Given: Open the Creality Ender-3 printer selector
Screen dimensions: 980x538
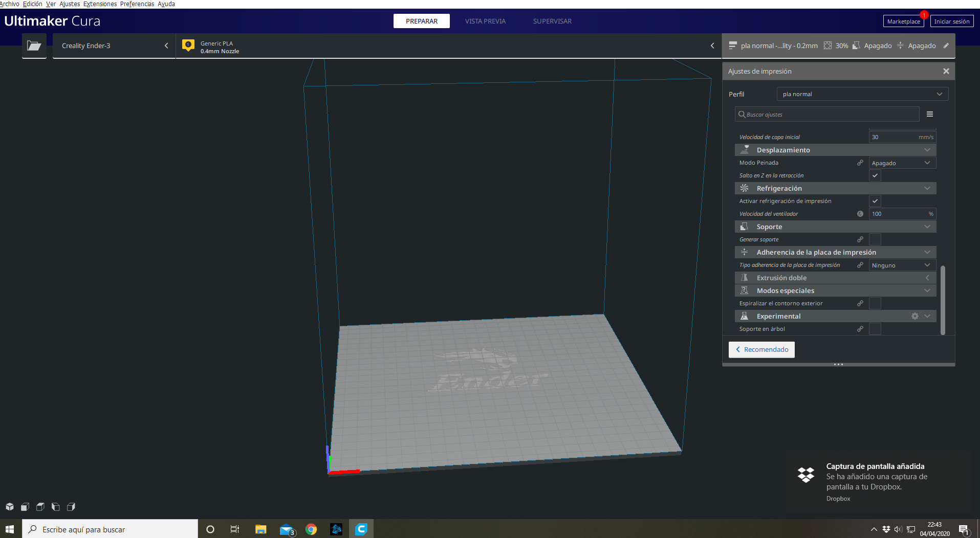Looking at the screenshot, I should pyautogui.click(x=114, y=46).
